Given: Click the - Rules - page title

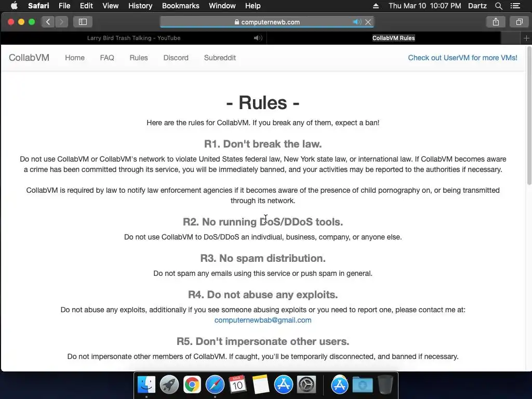Looking at the screenshot, I should [x=262, y=102].
